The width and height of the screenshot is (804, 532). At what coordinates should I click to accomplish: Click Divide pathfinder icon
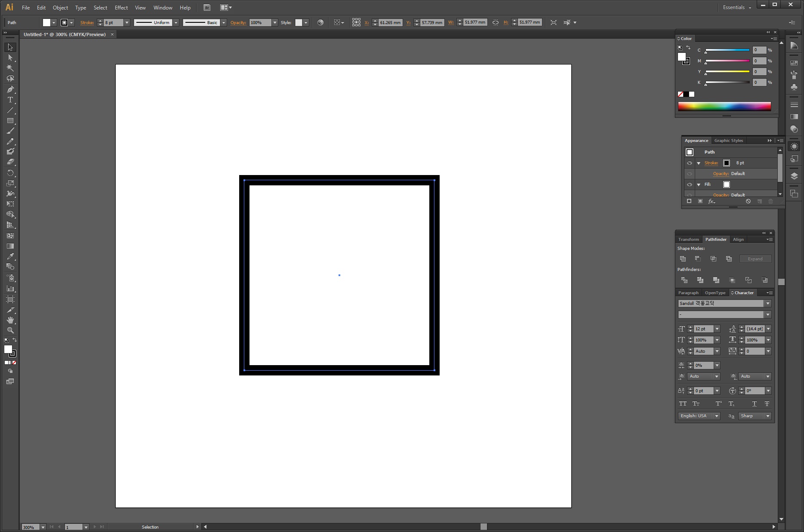[x=684, y=280]
